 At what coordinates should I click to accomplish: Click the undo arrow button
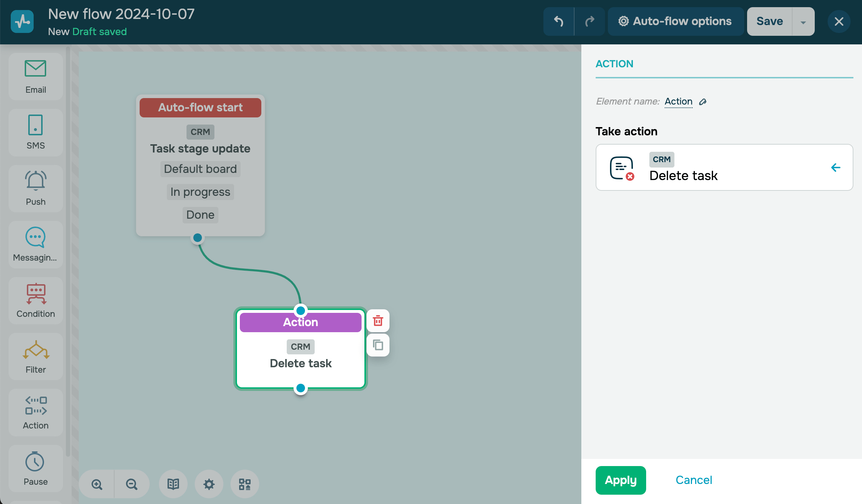coord(559,21)
